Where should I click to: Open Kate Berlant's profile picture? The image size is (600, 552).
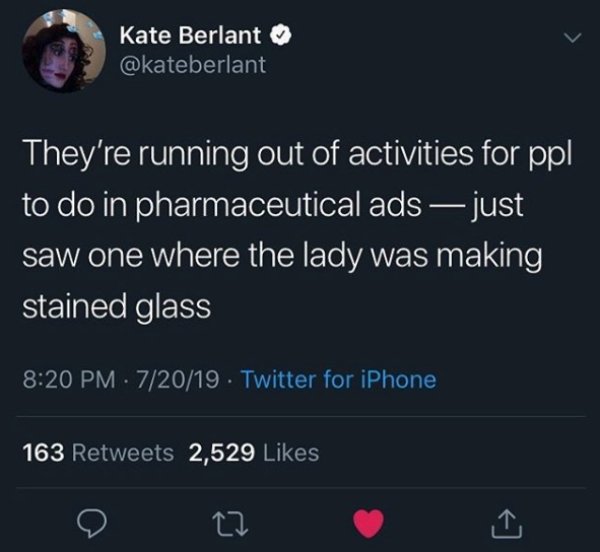click(64, 51)
